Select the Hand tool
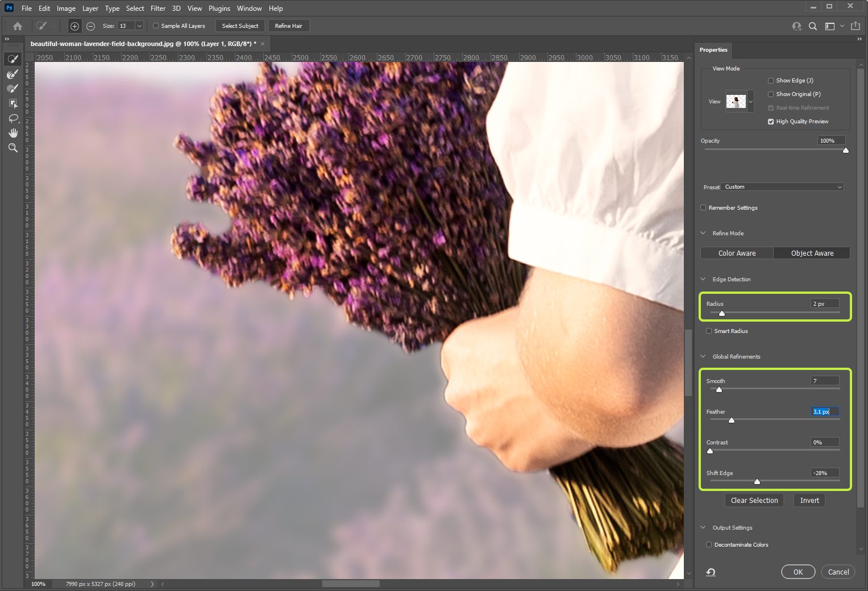868x591 pixels. (x=13, y=133)
